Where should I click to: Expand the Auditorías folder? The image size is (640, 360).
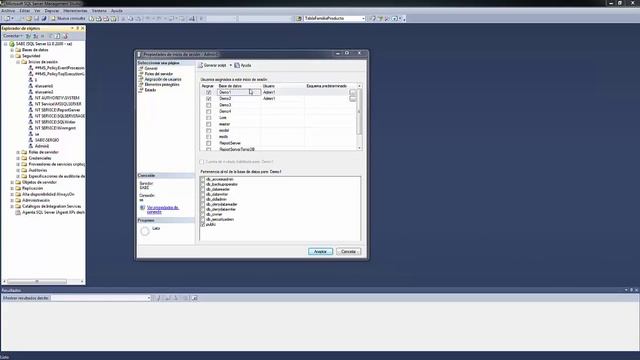click(x=18, y=170)
